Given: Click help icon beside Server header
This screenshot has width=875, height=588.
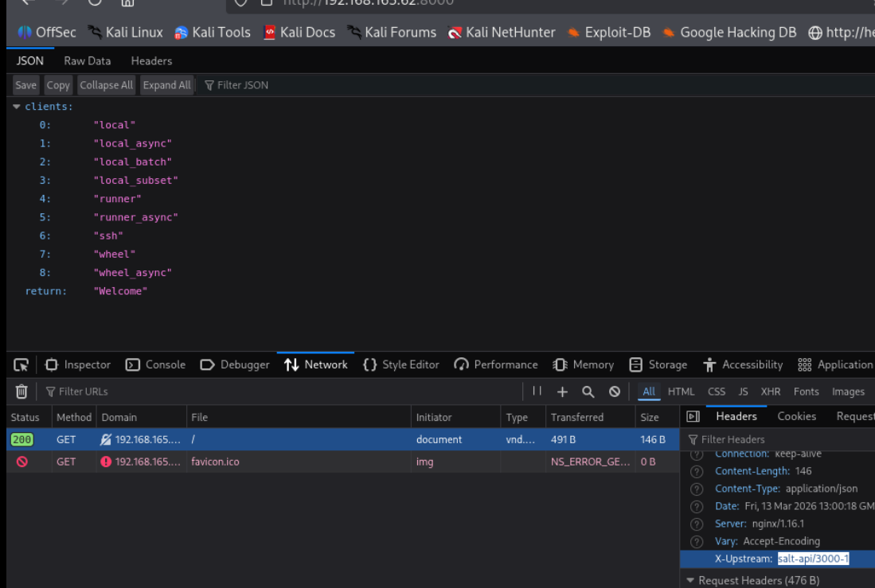Looking at the screenshot, I should (x=697, y=524).
